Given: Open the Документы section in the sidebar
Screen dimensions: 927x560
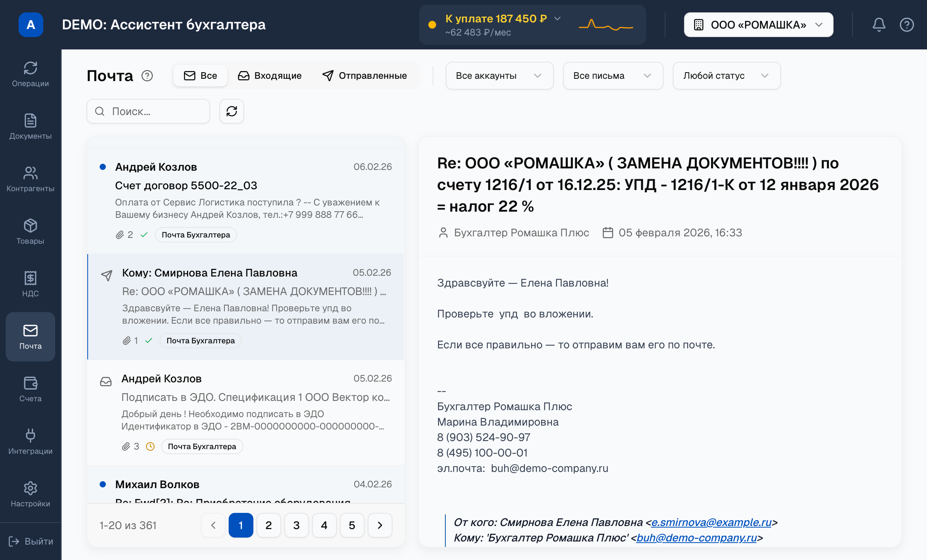Looking at the screenshot, I should point(31,126).
